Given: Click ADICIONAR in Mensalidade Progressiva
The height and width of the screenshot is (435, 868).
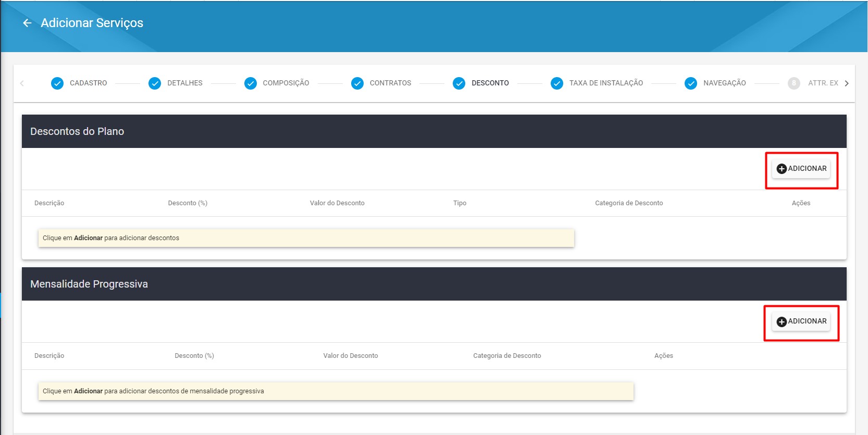Looking at the screenshot, I should pos(801,321).
